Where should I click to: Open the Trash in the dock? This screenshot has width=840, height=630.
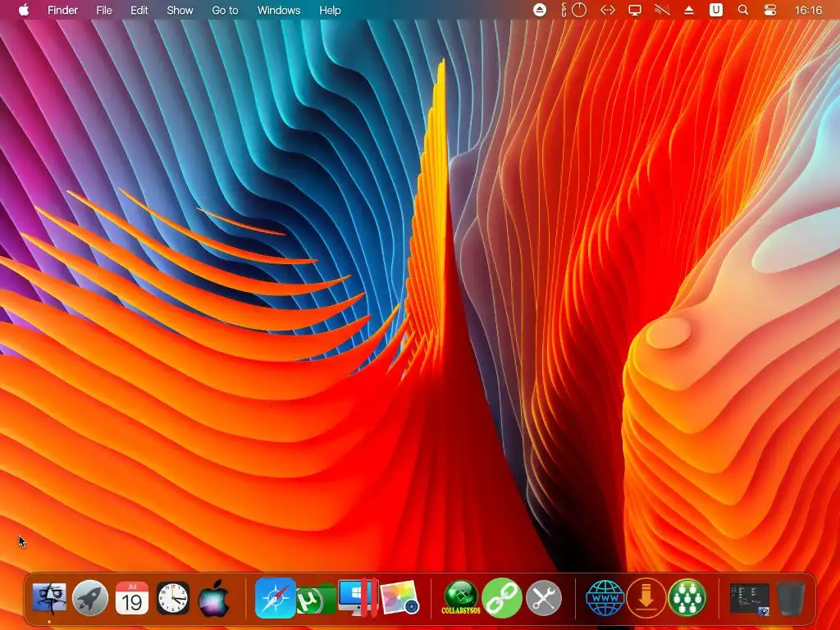pyautogui.click(x=791, y=598)
